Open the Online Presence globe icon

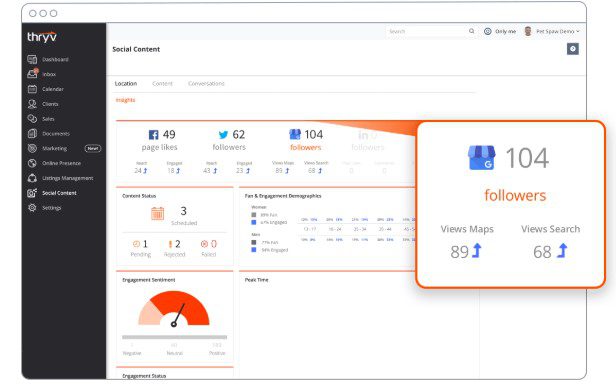click(32, 163)
